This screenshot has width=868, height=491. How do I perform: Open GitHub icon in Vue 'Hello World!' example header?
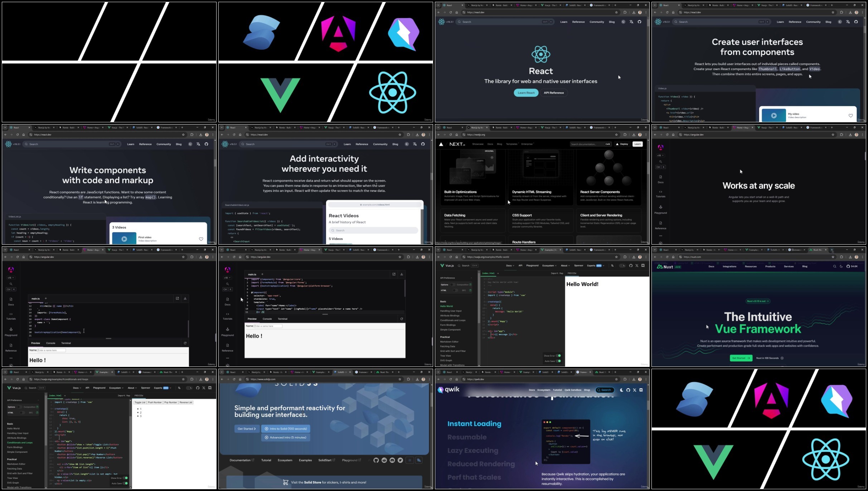[x=630, y=266]
